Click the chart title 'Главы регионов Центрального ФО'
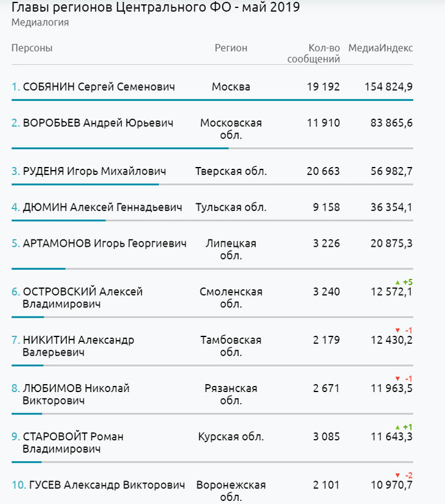The height and width of the screenshot is (504, 445). click(x=156, y=8)
